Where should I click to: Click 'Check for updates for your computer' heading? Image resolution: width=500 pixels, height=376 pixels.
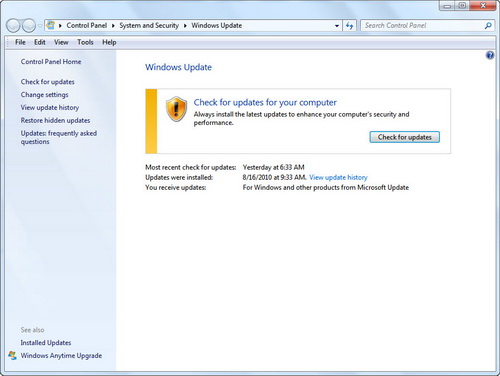click(x=265, y=102)
